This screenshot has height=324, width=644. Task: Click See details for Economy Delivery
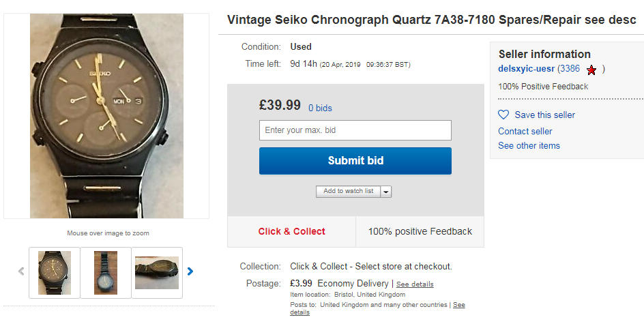(x=415, y=284)
